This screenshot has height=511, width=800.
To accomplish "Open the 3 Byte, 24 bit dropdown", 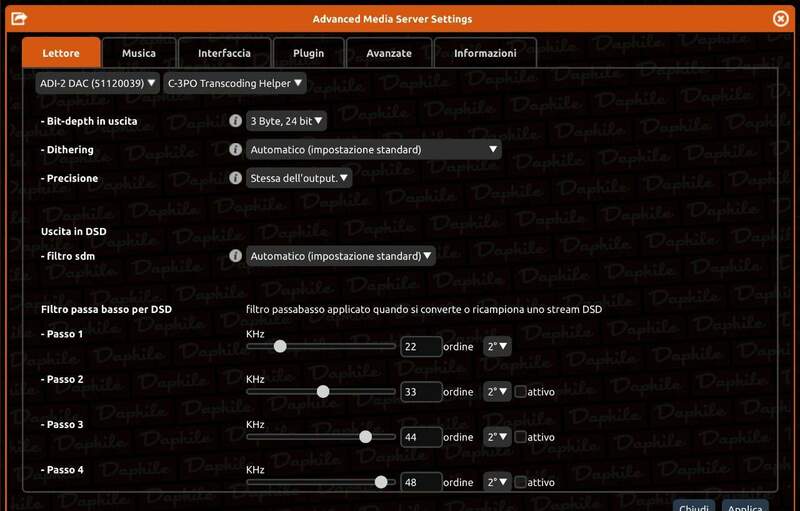I will 286,121.
